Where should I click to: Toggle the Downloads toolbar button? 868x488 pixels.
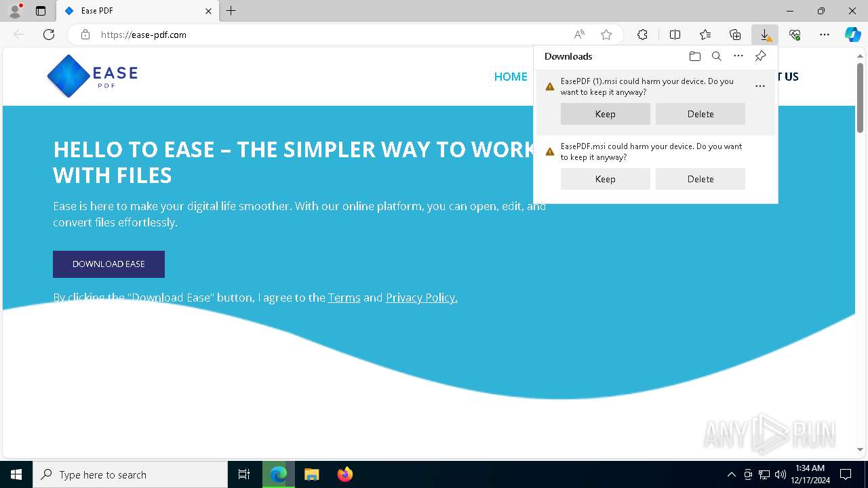point(765,35)
